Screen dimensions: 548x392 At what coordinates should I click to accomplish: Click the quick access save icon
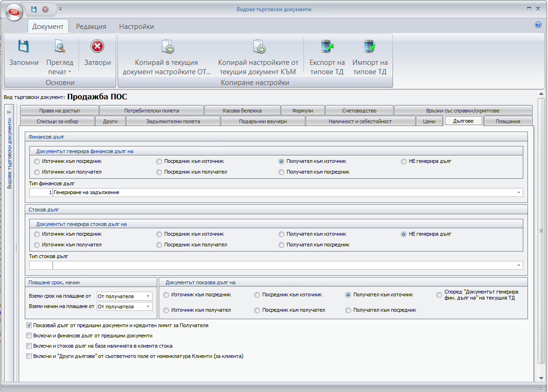coord(34,9)
